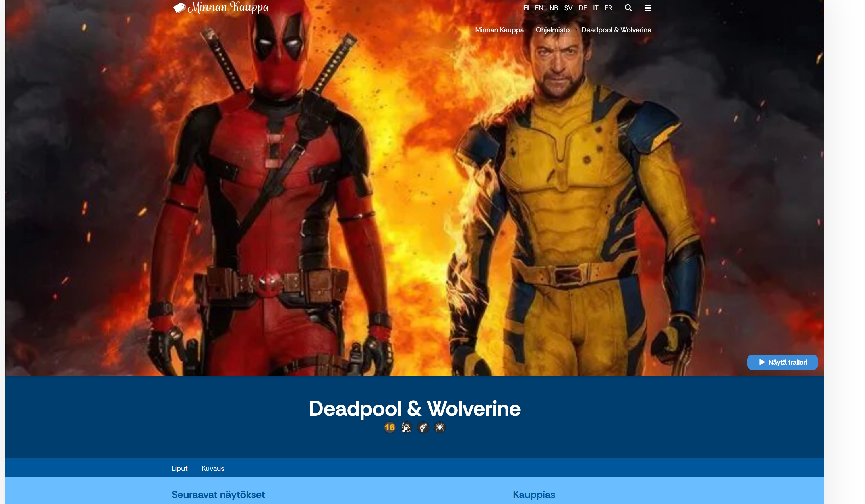Open the search magnifier icon

(628, 8)
